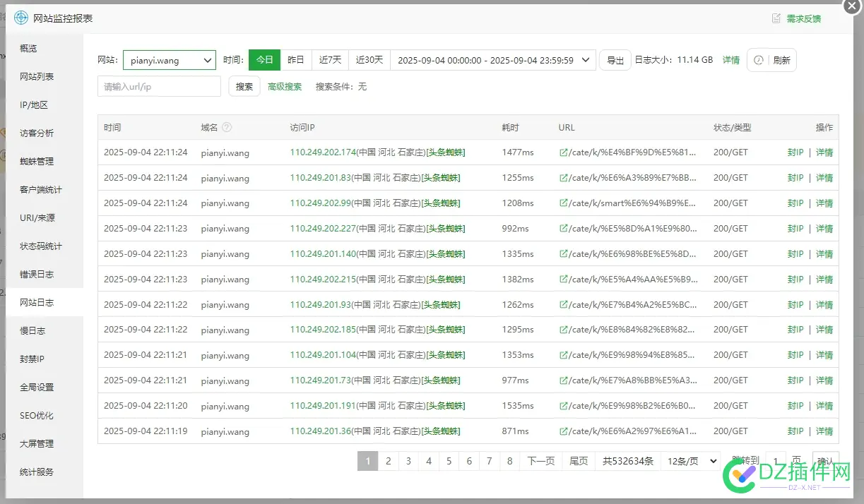This screenshot has width=864, height=504.
Task: Click the 搜索 search button
Action: (244, 86)
